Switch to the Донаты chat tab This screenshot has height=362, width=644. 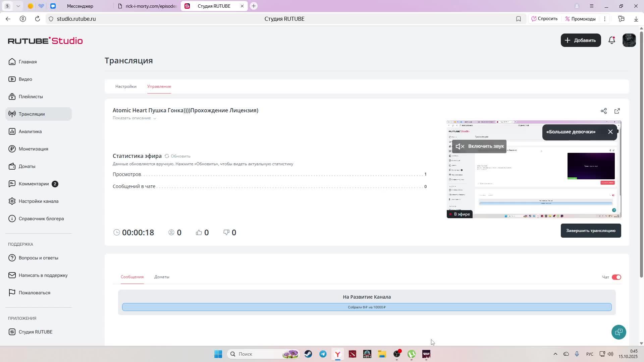pyautogui.click(x=162, y=277)
